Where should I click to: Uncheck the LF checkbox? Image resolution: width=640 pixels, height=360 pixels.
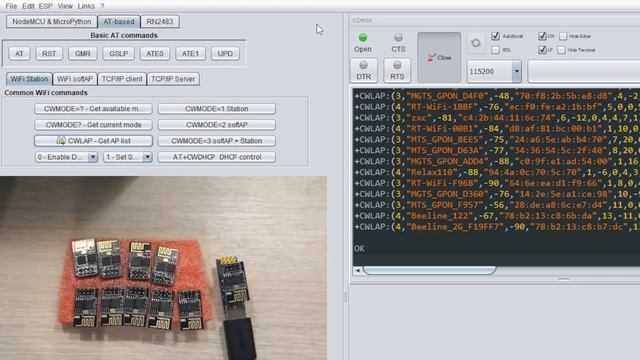542,50
